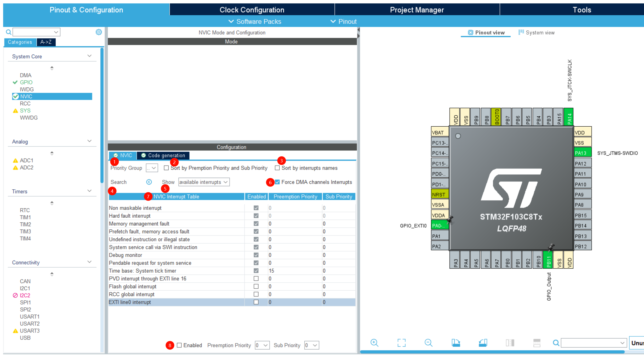Uncheck Force DMA channels Interrupts
The width and height of the screenshot is (644, 355).
(x=277, y=182)
